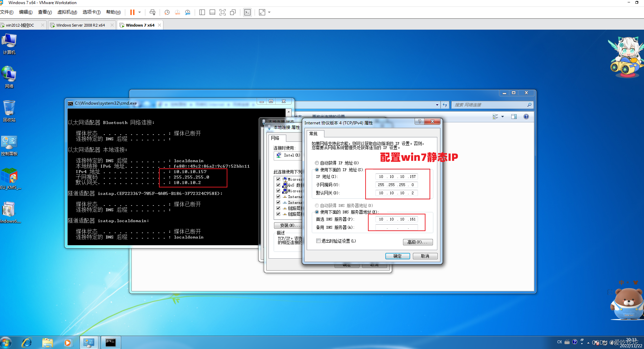This screenshot has width=644, height=349.
Task: Open the change view dropdown arrow
Action: (502, 117)
